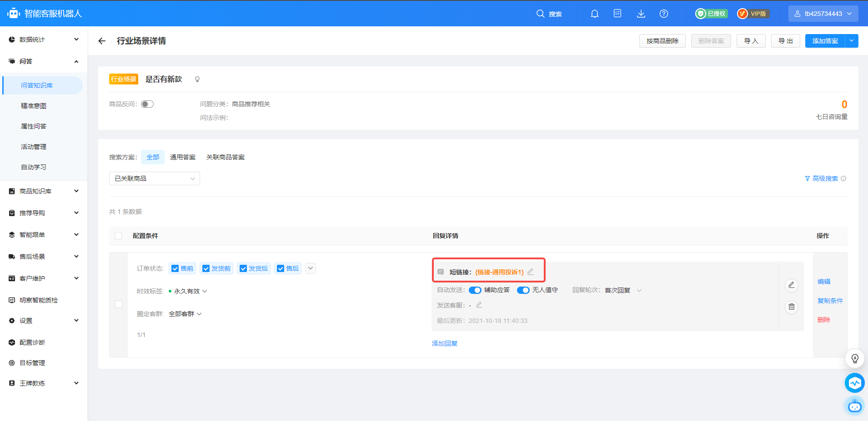Screen dimensions: 868x421
Task: Open the 添加答案 split-button arrow
Action: pyautogui.click(x=852, y=41)
